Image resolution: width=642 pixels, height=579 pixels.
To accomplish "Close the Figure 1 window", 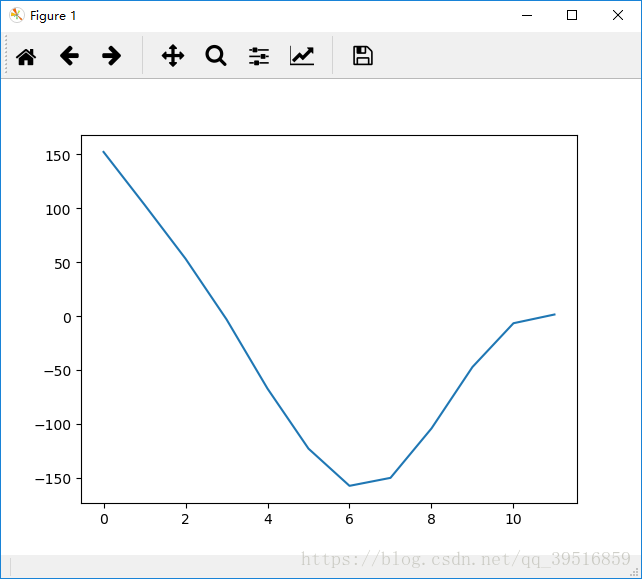I will (x=618, y=15).
